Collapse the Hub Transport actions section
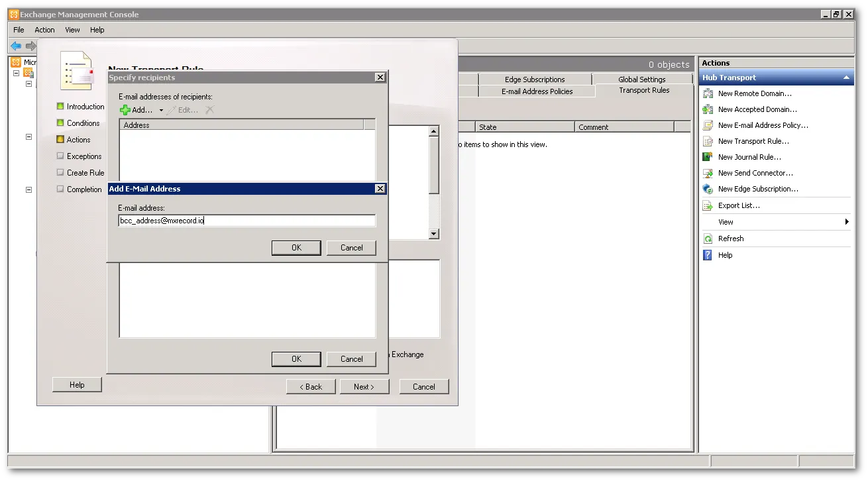Image resolution: width=868 pixels, height=481 pixels. [846, 77]
